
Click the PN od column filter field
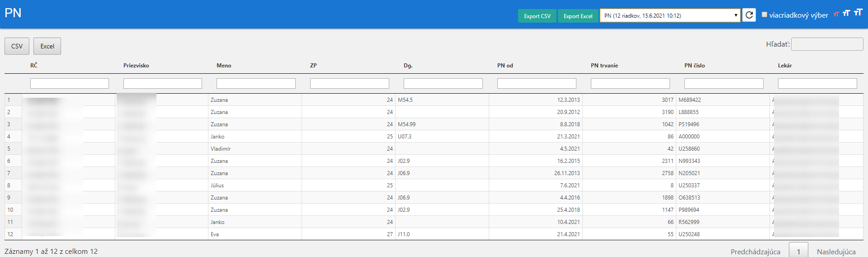[537, 83]
